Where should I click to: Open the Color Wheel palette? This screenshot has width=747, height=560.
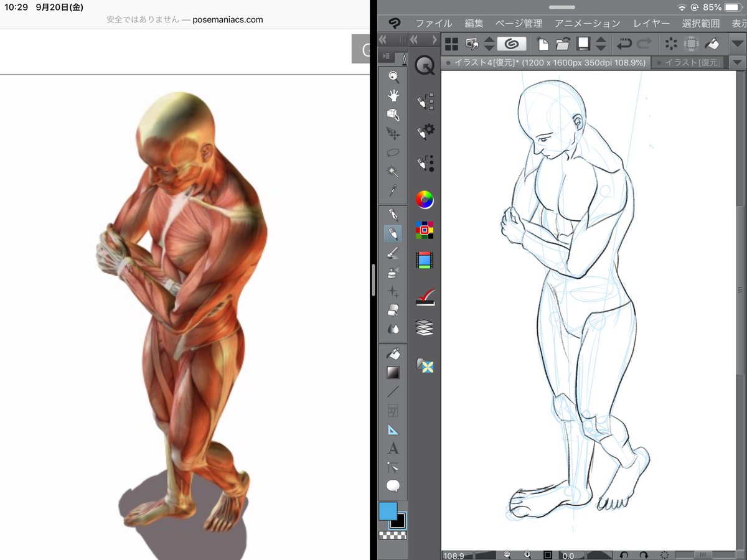coord(425,200)
